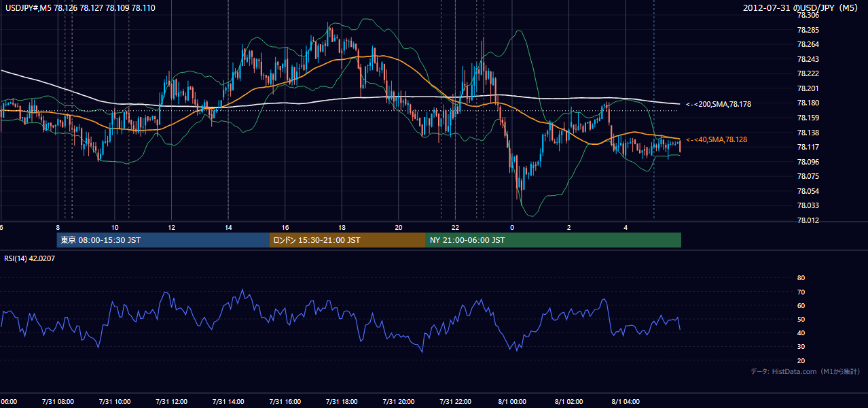Click price axis label 78.201

(808, 88)
